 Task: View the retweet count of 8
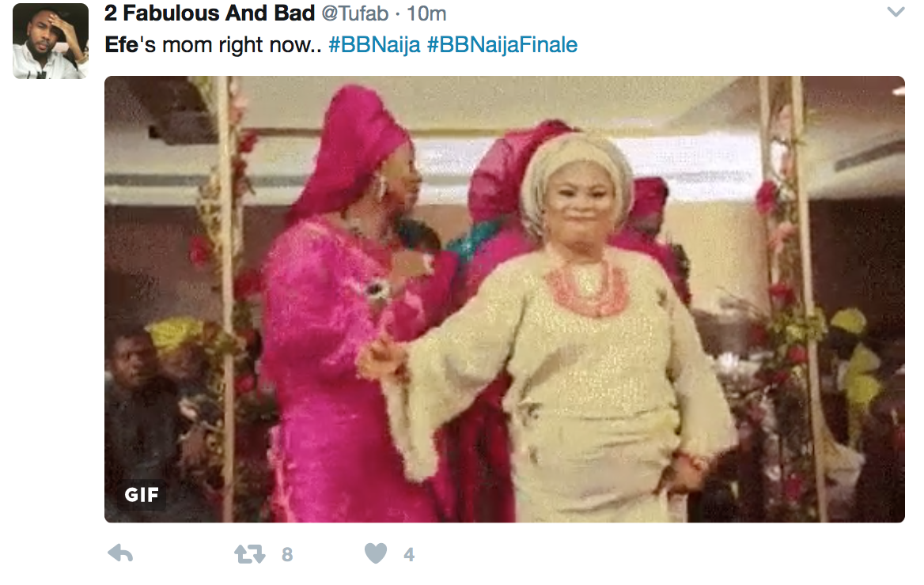click(287, 554)
